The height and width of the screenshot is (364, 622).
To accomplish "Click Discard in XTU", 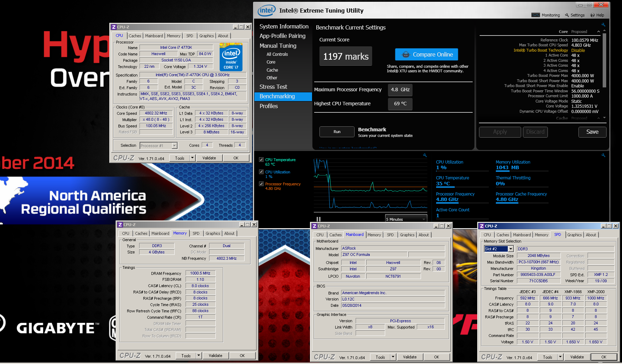I will pyautogui.click(x=535, y=132).
